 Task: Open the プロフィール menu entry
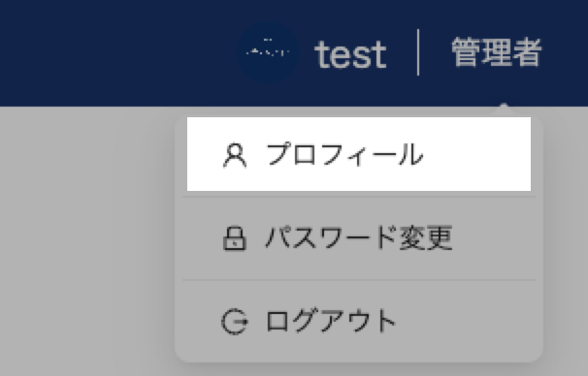point(359,154)
